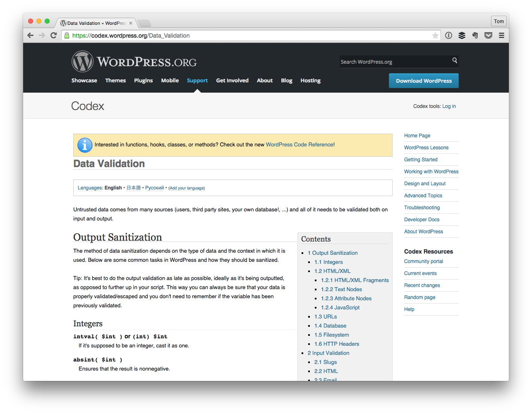This screenshot has width=532, height=414.
Task: Click the Add your language link
Action: click(187, 188)
